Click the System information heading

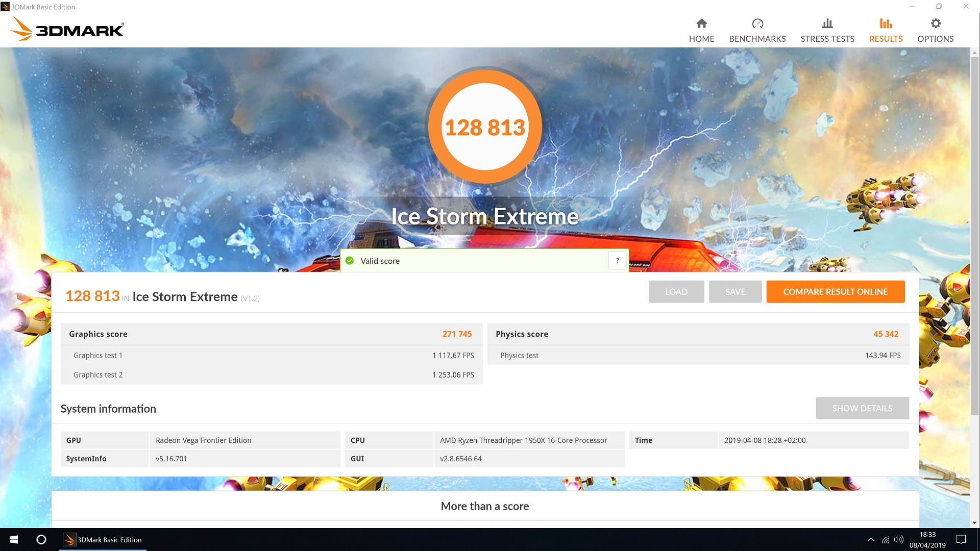pyautogui.click(x=108, y=409)
